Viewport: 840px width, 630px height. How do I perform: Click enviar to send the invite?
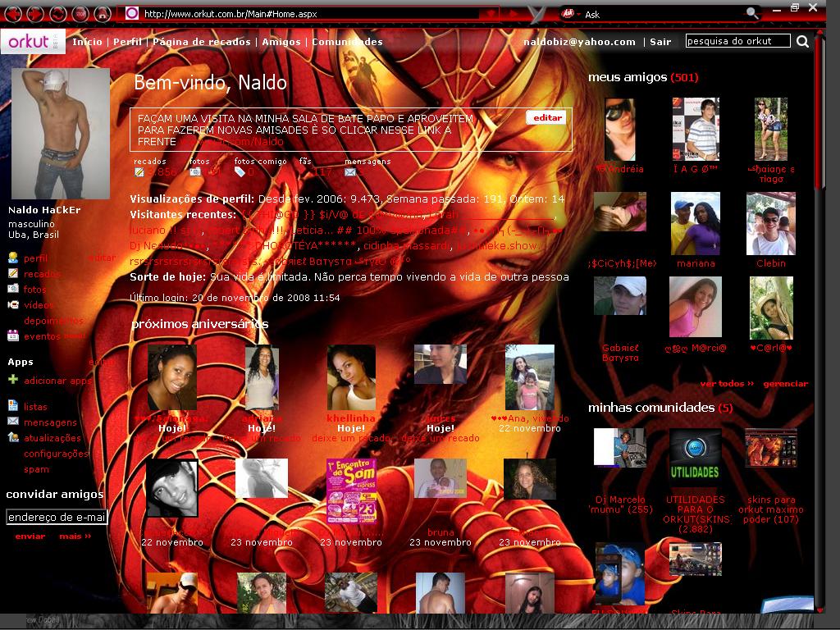click(30, 536)
